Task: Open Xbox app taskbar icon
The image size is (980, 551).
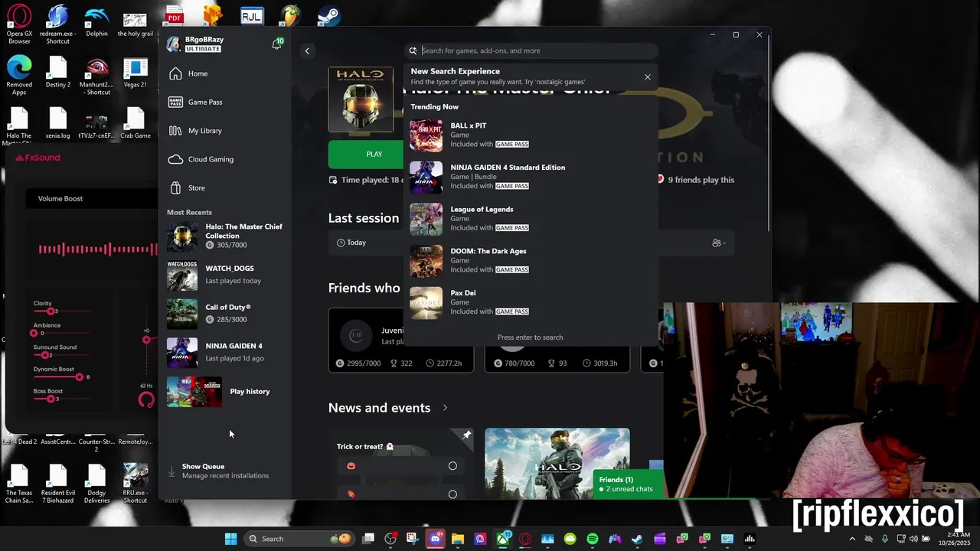Action: click(x=503, y=539)
